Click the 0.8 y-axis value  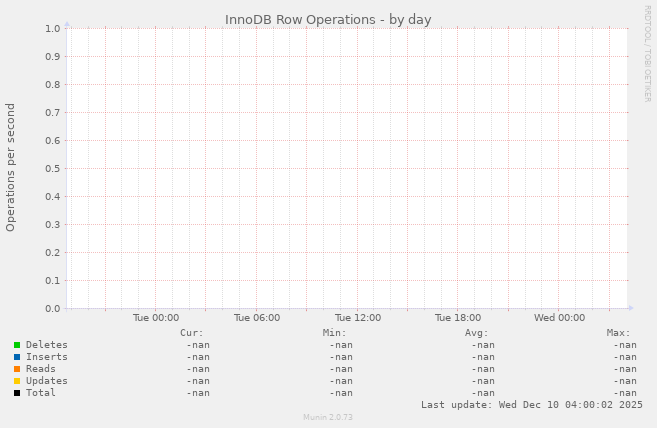tap(53, 85)
